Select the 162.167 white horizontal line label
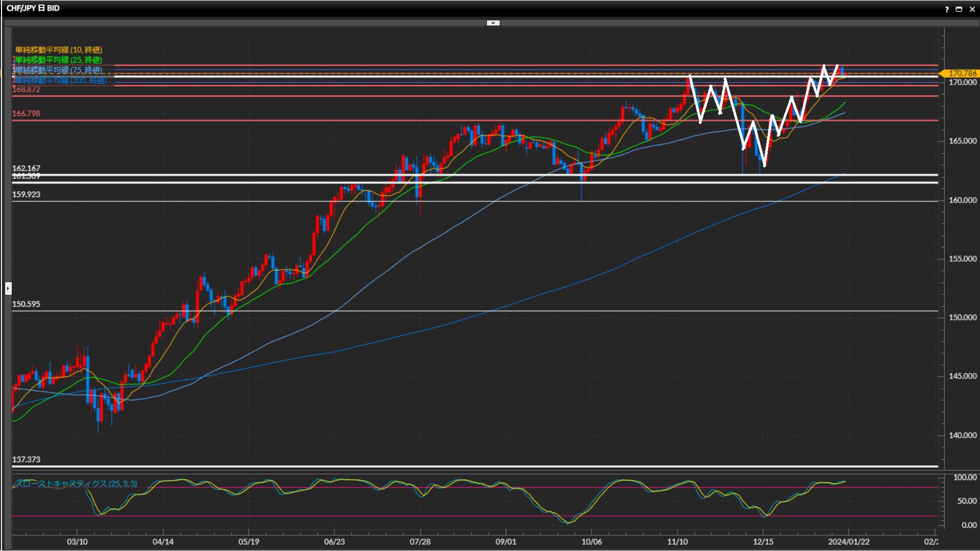This screenshot has width=980, height=551. 26,168
